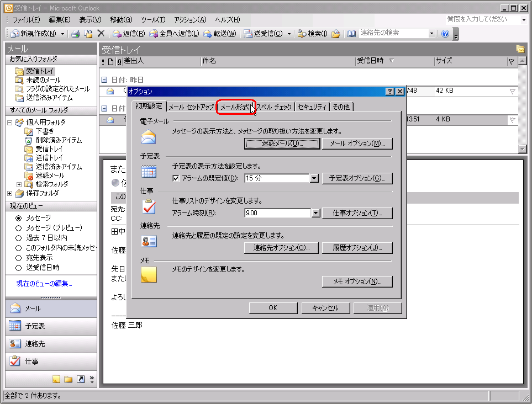This screenshot has height=404, width=532.
Task: Select メッセージ (プレビュー) view radio button
Action: 19,228
